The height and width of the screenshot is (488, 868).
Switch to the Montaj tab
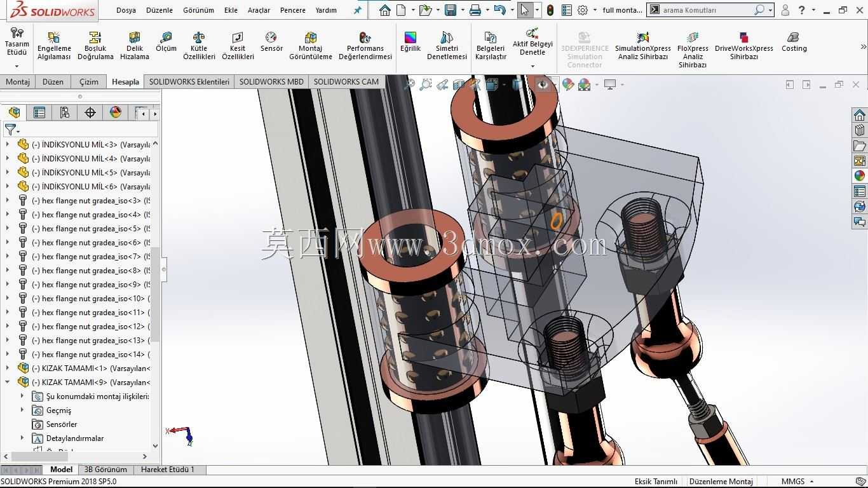(x=18, y=81)
